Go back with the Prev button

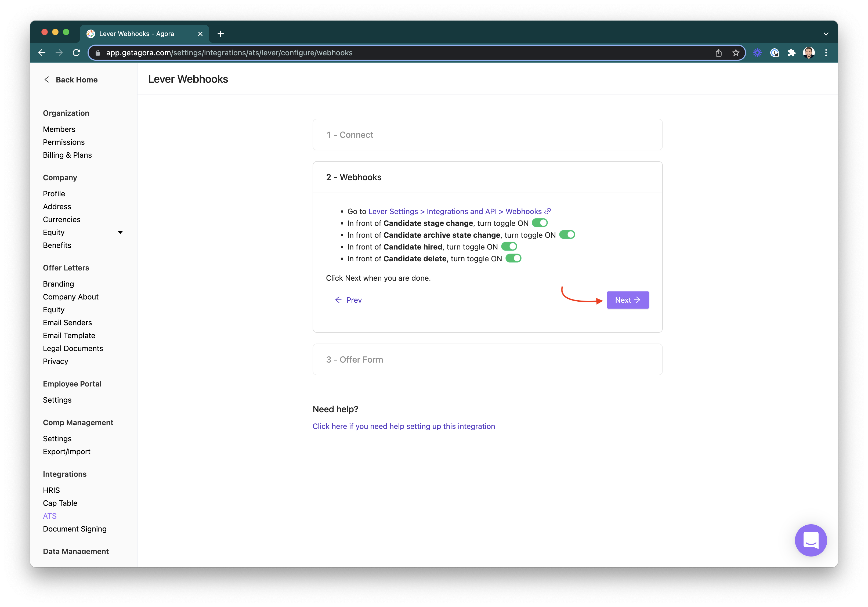(x=348, y=299)
